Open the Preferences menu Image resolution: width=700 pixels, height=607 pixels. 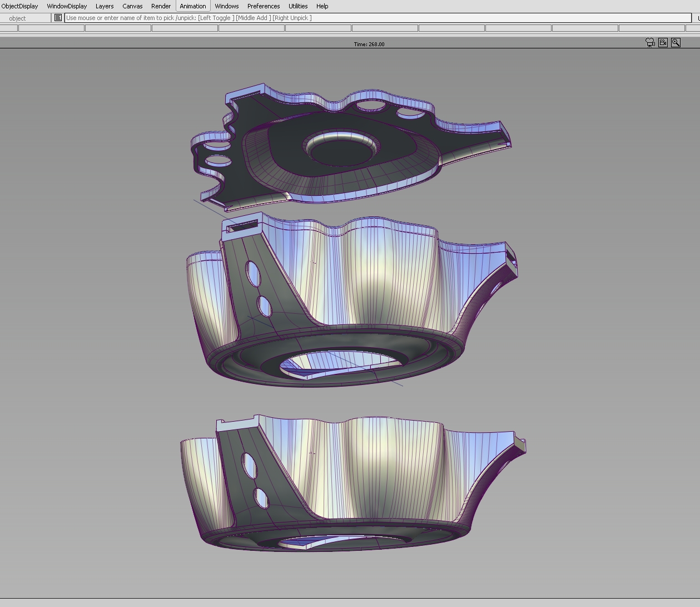click(x=264, y=6)
